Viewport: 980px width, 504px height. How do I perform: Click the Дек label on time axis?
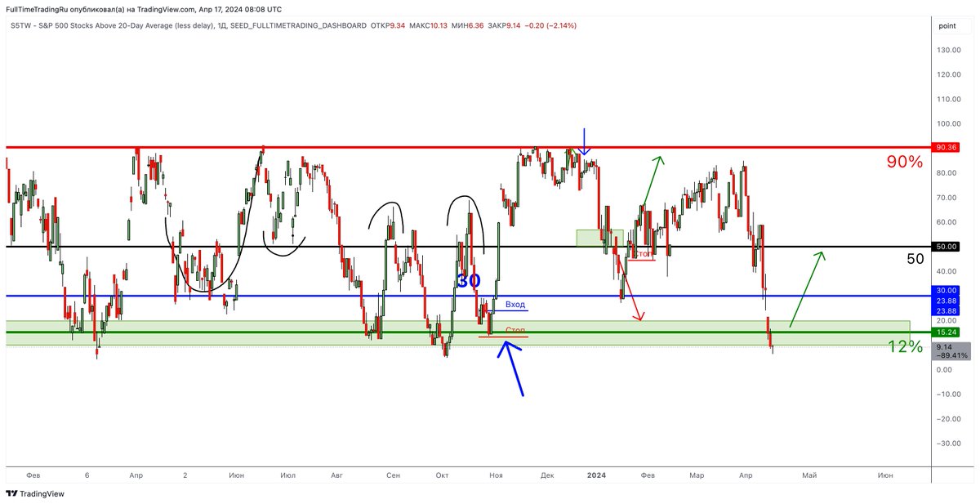(548, 475)
